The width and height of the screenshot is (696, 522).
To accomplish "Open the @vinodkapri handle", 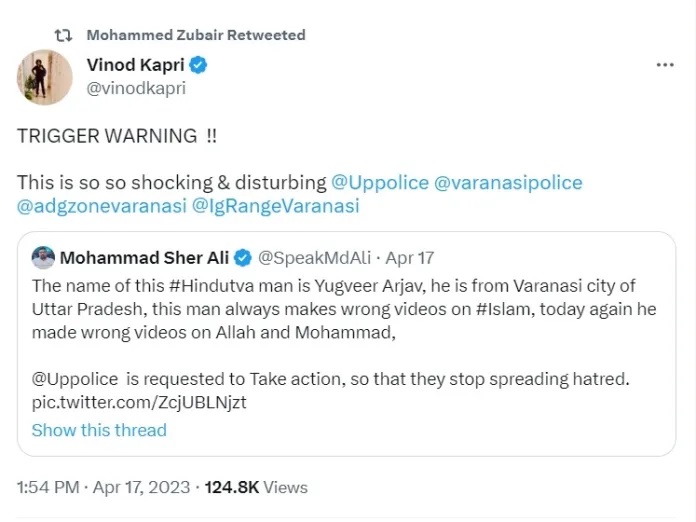I will [136, 88].
